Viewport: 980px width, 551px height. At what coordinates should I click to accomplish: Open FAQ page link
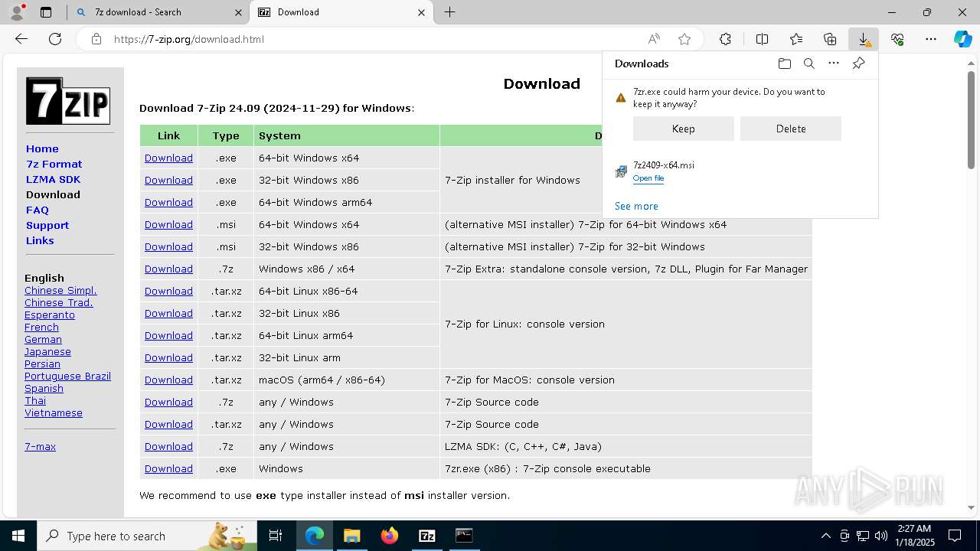pyautogui.click(x=38, y=210)
